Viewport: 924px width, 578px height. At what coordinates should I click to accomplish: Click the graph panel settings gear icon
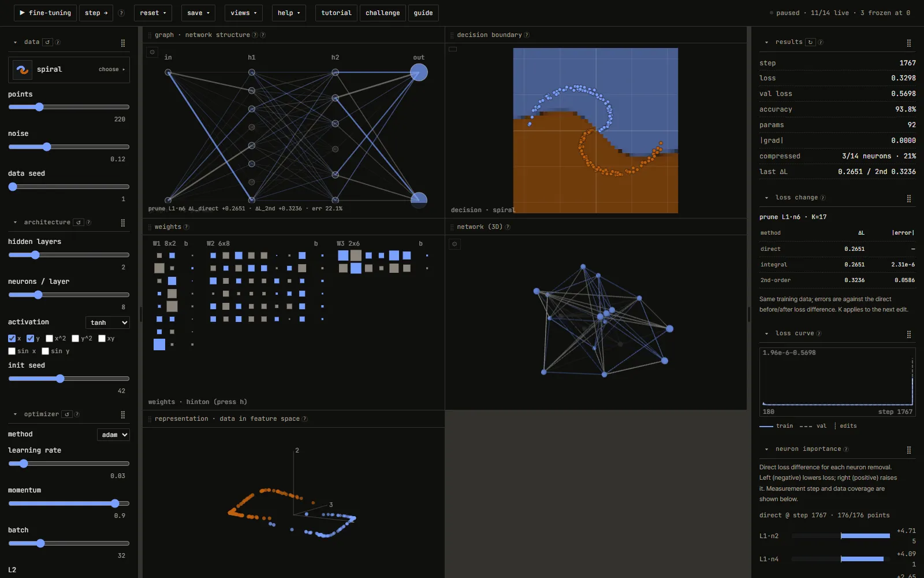coord(152,52)
